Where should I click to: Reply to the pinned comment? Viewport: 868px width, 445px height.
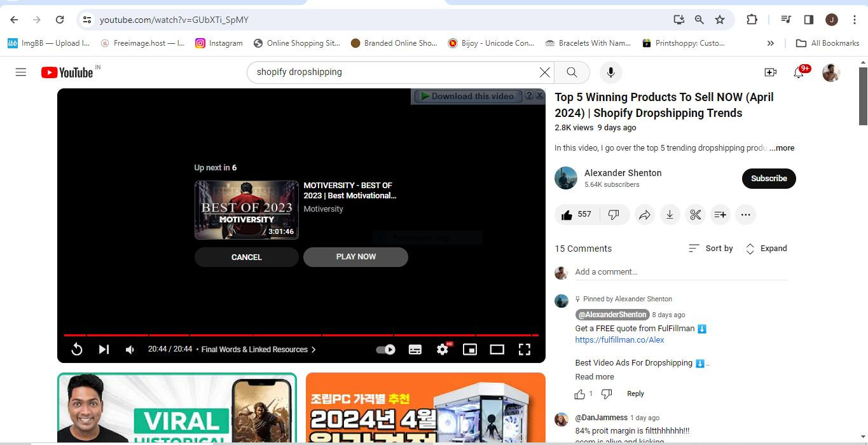pyautogui.click(x=635, y=394)
